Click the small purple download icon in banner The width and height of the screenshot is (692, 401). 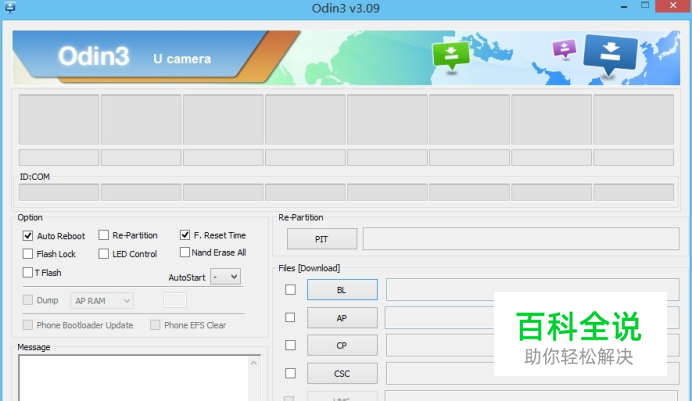(x=564, y=49)
